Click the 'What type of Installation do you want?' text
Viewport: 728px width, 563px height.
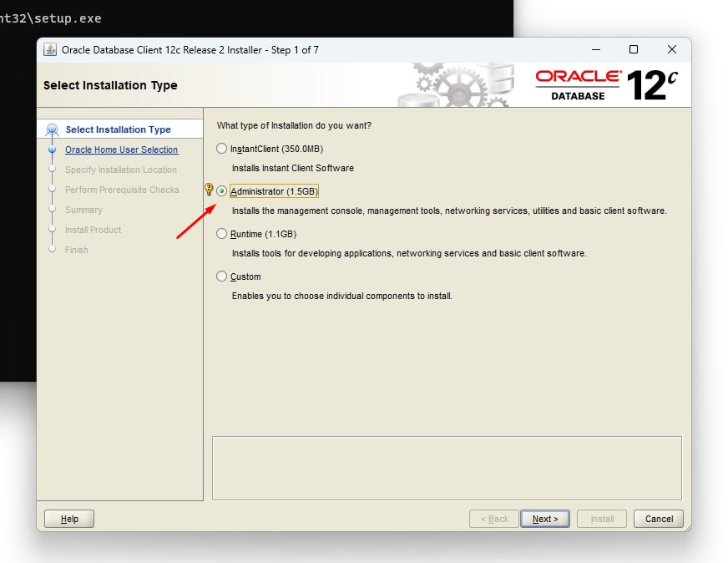(x=294, y=125)
